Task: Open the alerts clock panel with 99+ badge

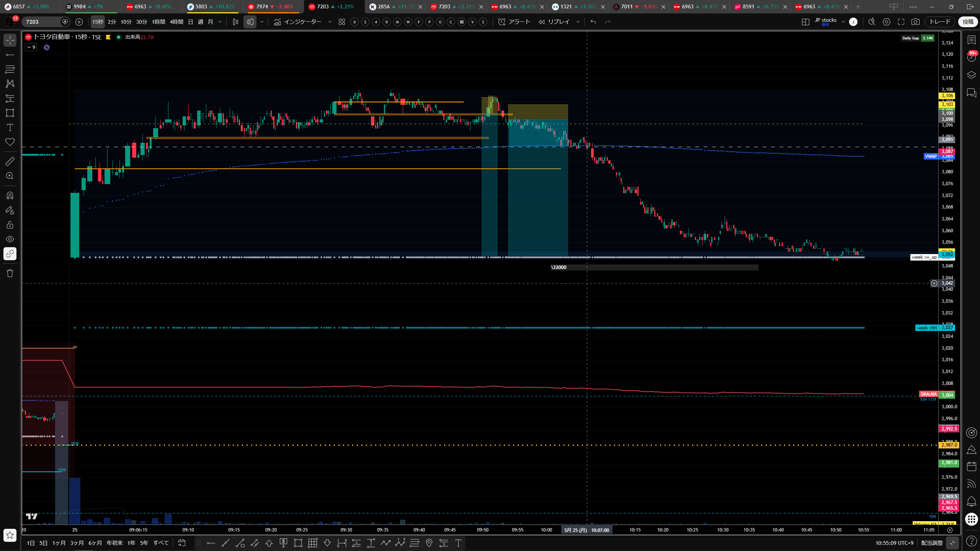Action: click(x=971, y=57)
